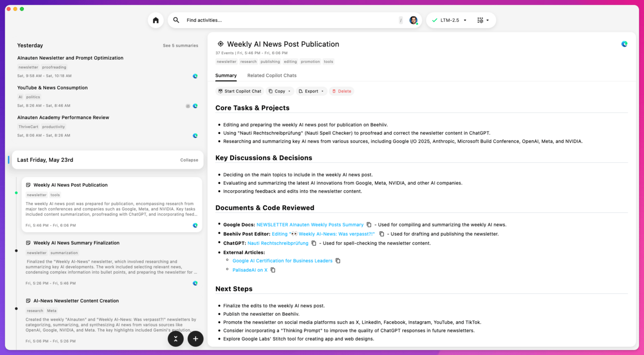Click the publishing tag under summary title

270,62
